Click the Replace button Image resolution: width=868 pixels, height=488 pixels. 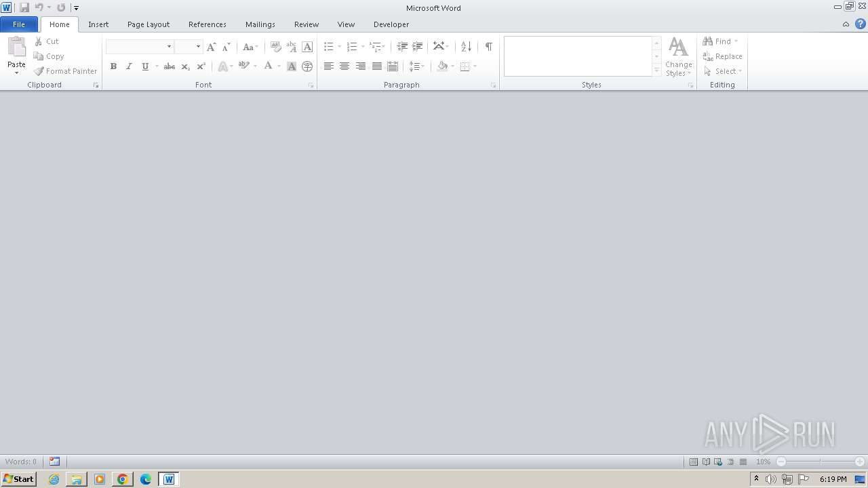click(723, 56)
